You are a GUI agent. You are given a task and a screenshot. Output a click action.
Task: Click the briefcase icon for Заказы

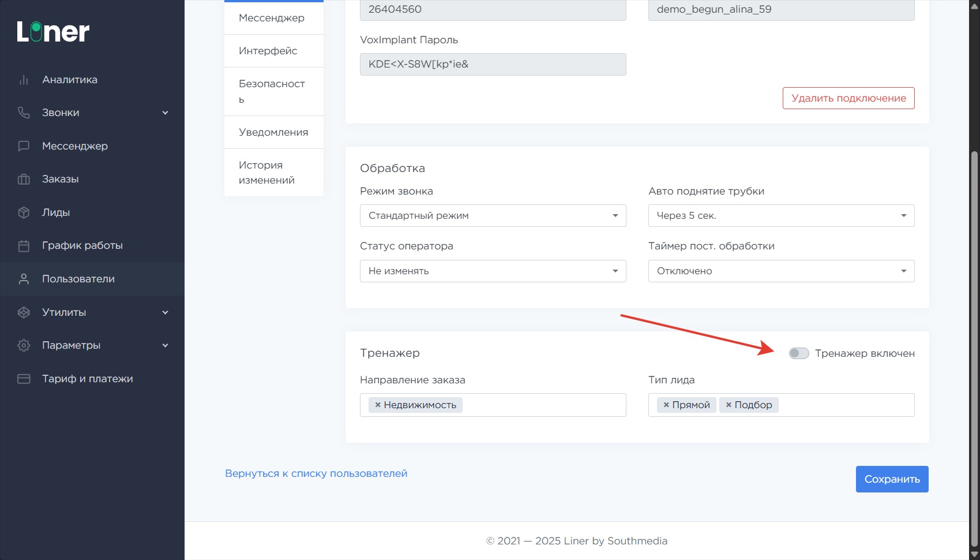[24, 179]
